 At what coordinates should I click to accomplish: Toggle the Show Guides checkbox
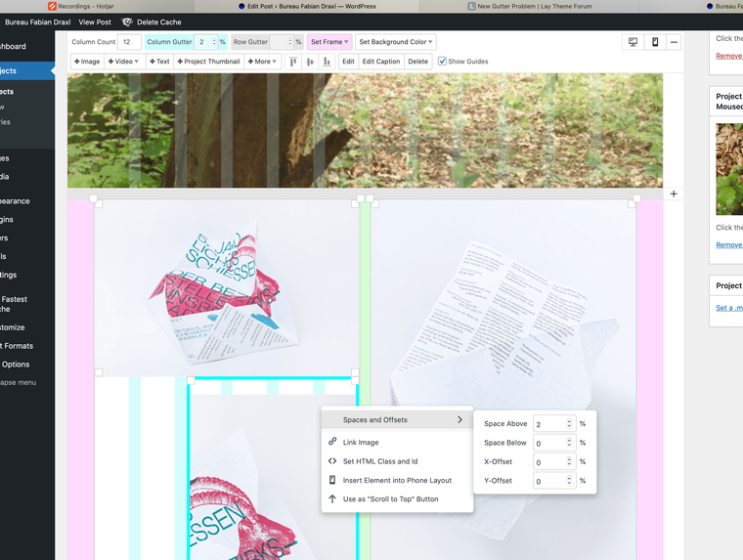[443, 62]
